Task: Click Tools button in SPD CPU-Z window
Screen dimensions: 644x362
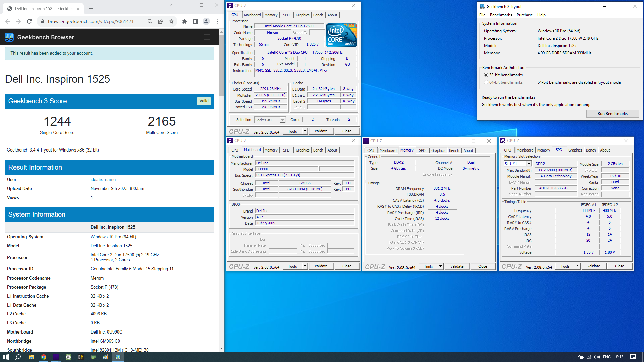Action: coord(565,266)
